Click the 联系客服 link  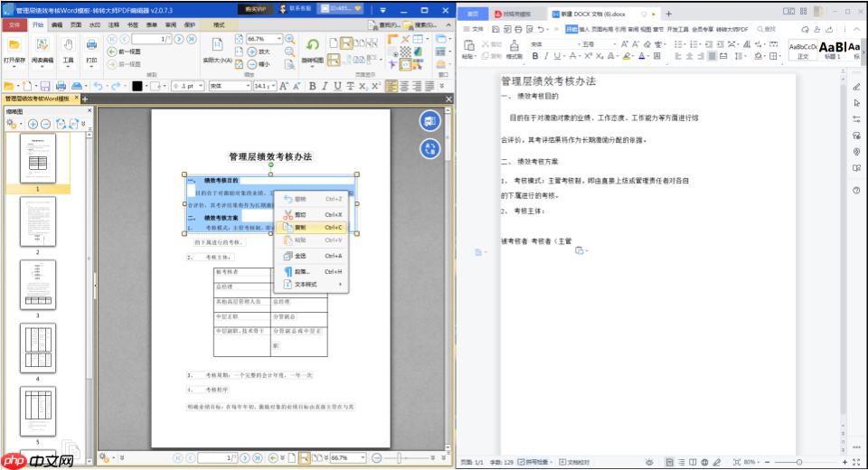pos(295,9)
